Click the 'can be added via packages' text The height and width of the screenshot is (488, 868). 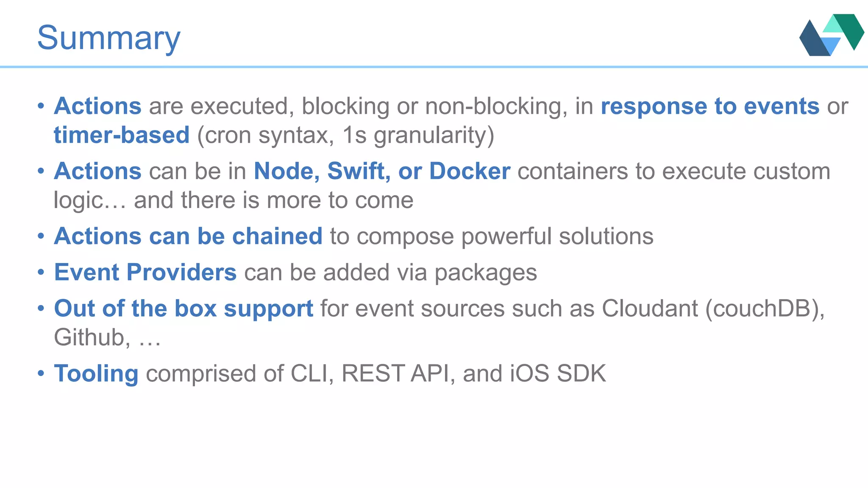coord(390,272)
